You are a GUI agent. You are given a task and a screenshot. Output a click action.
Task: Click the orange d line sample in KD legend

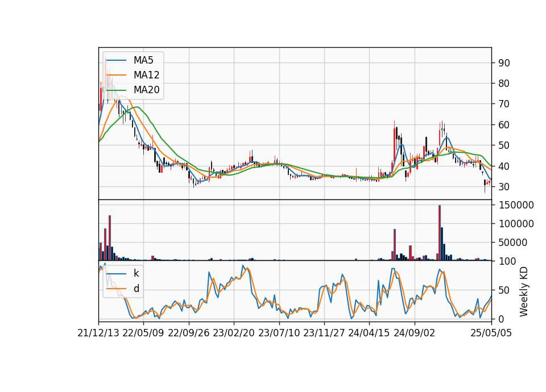(116, 289)
